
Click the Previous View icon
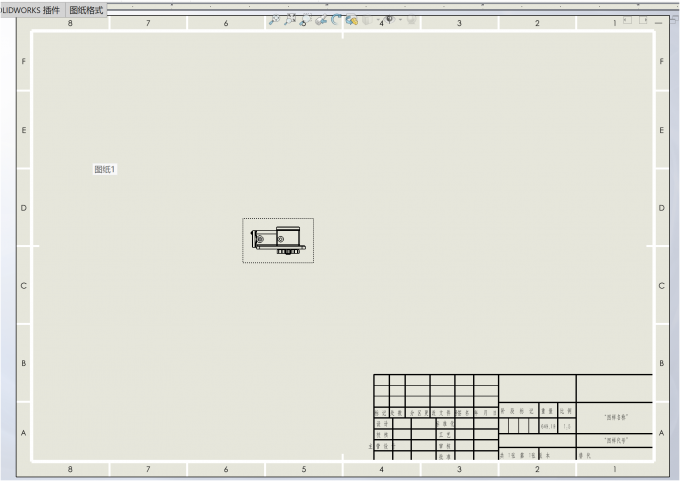pyautogui.click(x=320, y=20)
